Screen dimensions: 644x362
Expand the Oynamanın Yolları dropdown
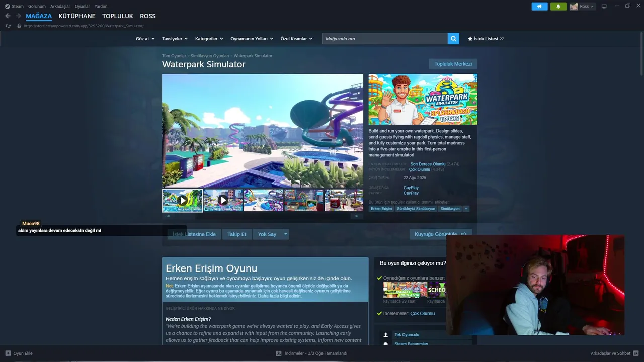coord(252,39)
